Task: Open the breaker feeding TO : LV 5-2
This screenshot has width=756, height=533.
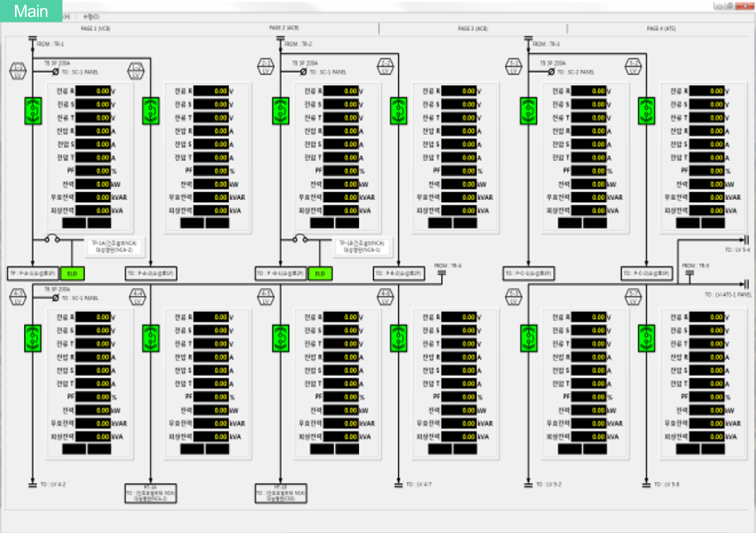Action: [x=529, y=338]
